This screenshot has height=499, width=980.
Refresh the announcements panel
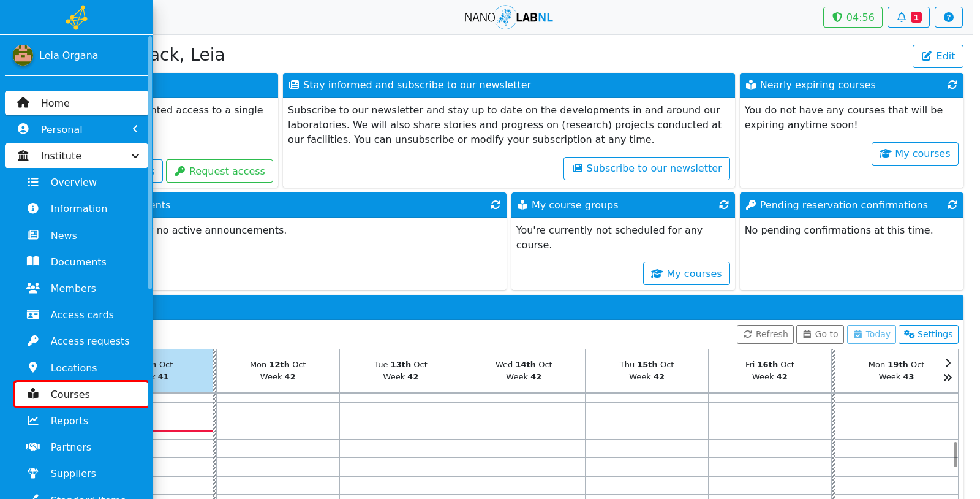(x=495, y=205)
